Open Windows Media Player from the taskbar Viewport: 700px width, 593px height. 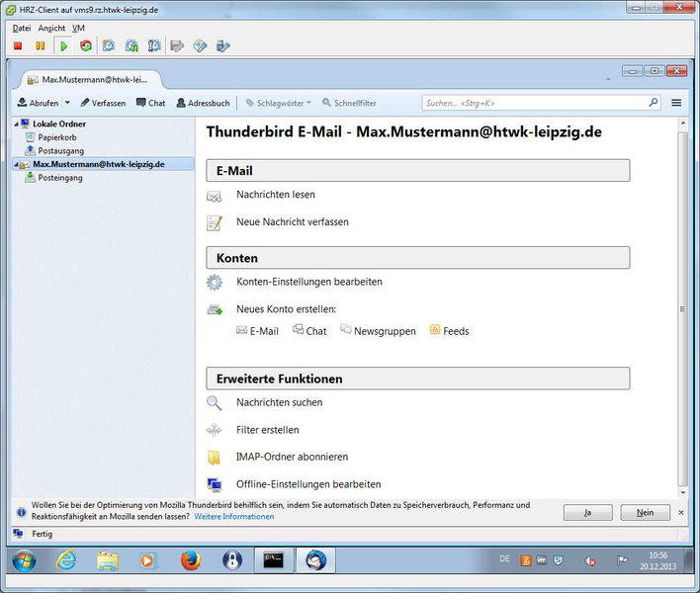148,560
